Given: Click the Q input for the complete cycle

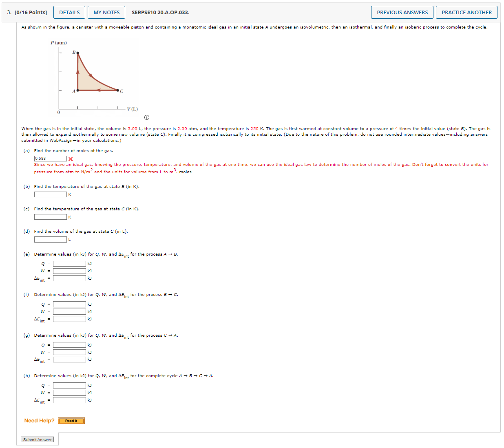Looking at the screenshot, I should [69, 385].
